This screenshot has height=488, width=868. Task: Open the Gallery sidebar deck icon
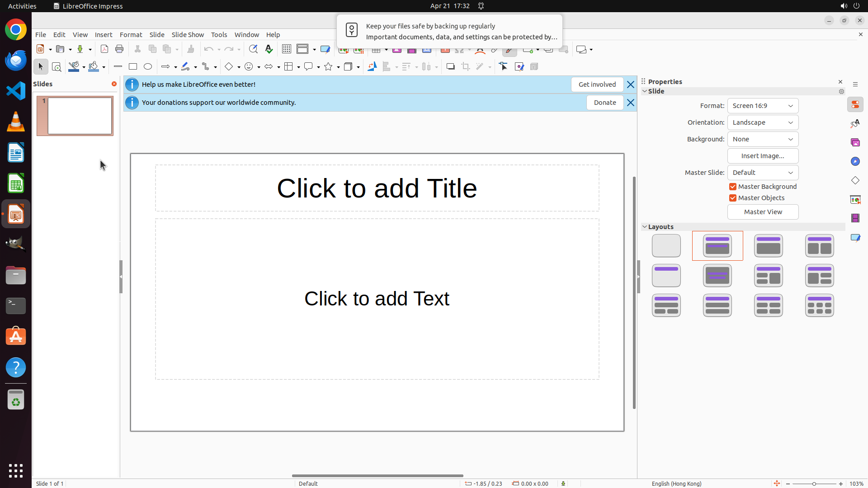click(855, 143)
